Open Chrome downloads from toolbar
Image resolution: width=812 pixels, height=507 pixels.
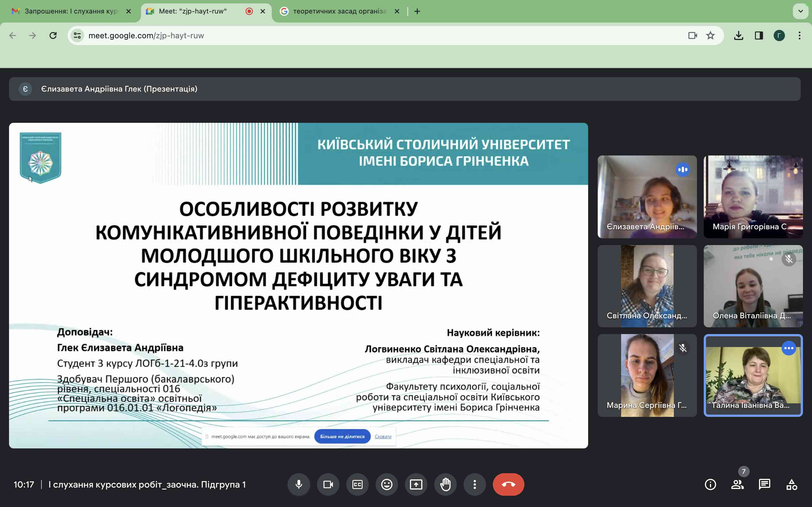pos(738,35)
